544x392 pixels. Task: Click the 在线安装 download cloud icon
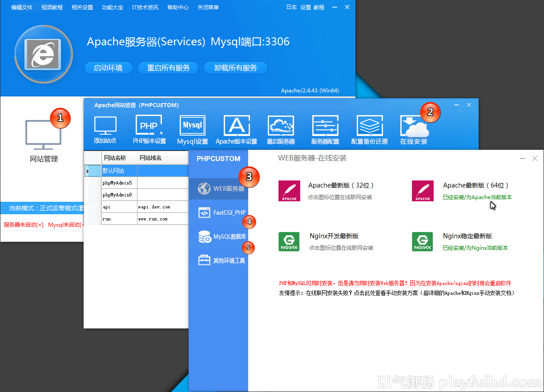[x=414, y=126]
